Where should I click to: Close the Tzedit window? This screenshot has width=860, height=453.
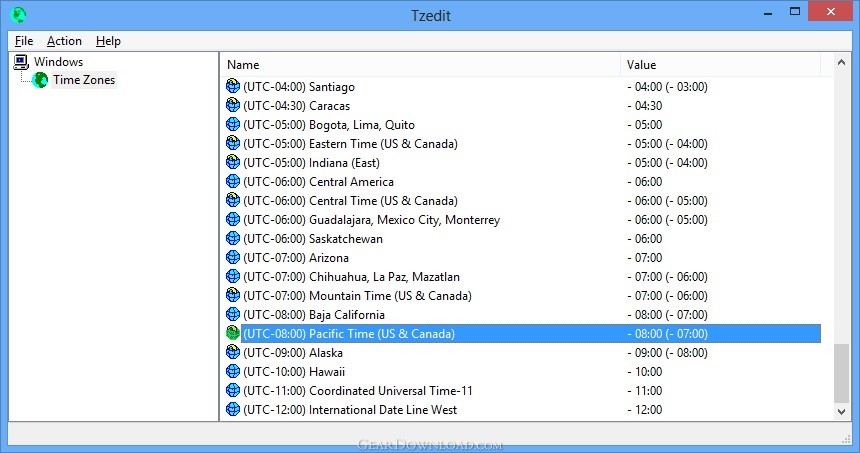(830, 12)
